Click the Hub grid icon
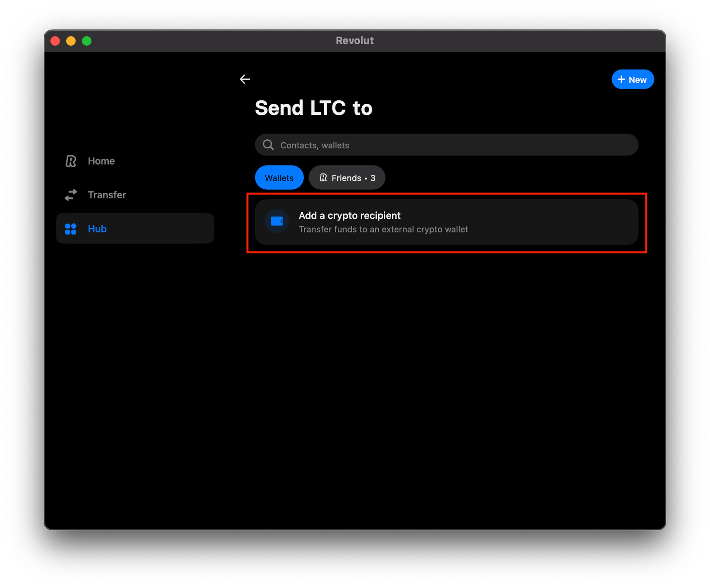Screen dimensions: 710x588 point(71,229)
